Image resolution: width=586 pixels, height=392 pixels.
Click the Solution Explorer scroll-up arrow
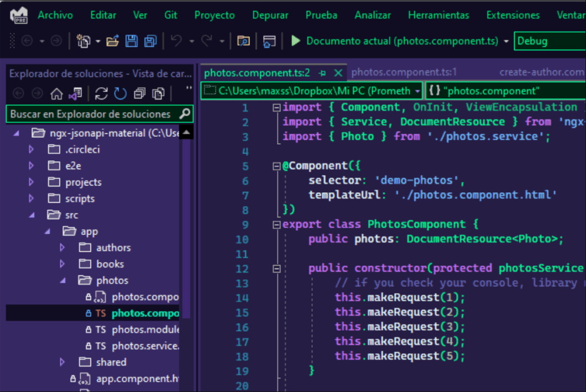(186, 132)
